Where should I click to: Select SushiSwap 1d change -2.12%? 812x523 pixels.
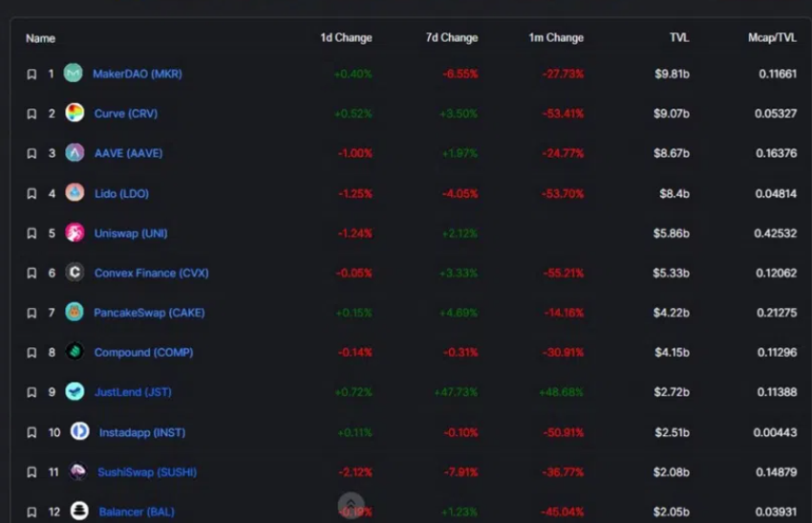355,472
